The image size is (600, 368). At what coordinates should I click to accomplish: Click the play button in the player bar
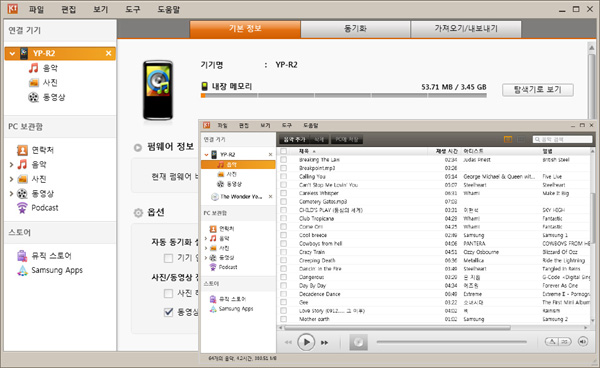306,342
